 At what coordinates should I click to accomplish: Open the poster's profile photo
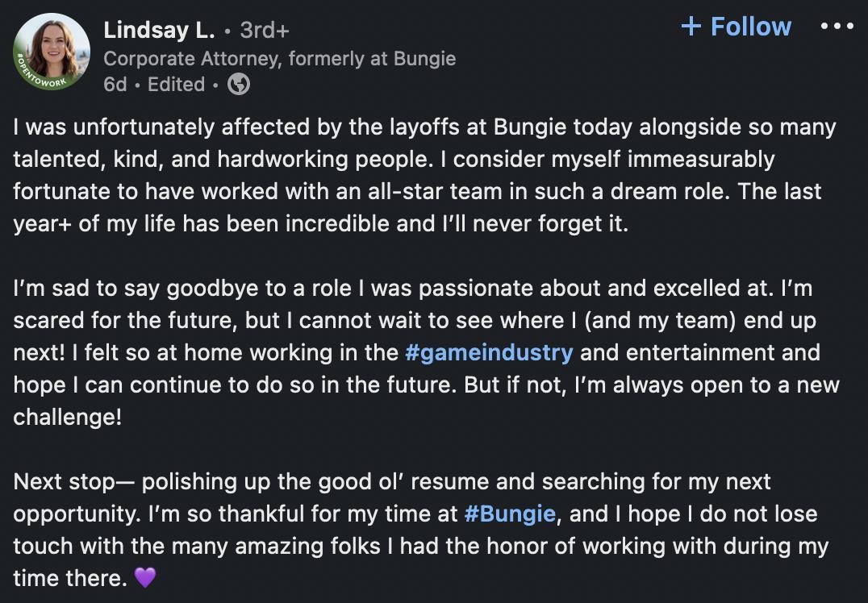[52, 51]
